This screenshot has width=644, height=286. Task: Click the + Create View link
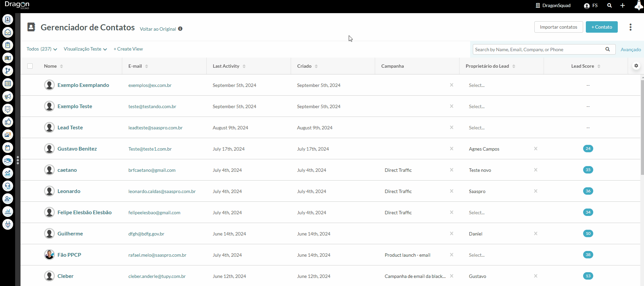(128, 49)
